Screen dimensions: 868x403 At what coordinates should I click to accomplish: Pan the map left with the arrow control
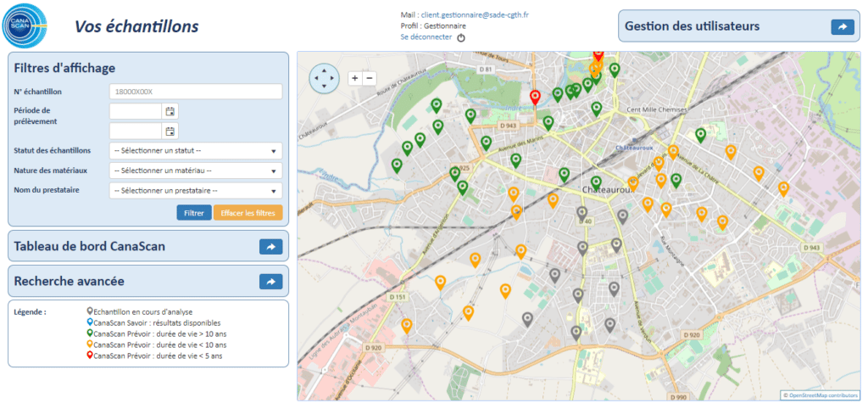tap(315, 78)
